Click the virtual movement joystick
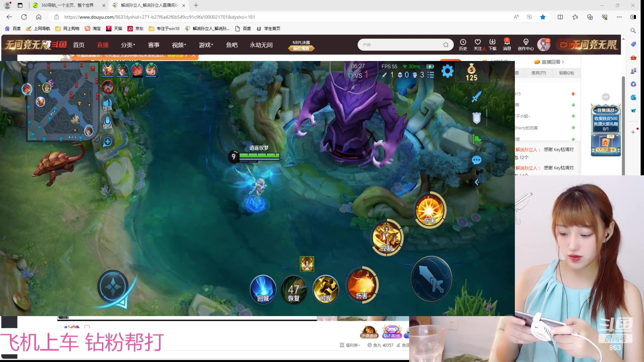Viewport: 644px width, 362px height. tap(113, 287)
